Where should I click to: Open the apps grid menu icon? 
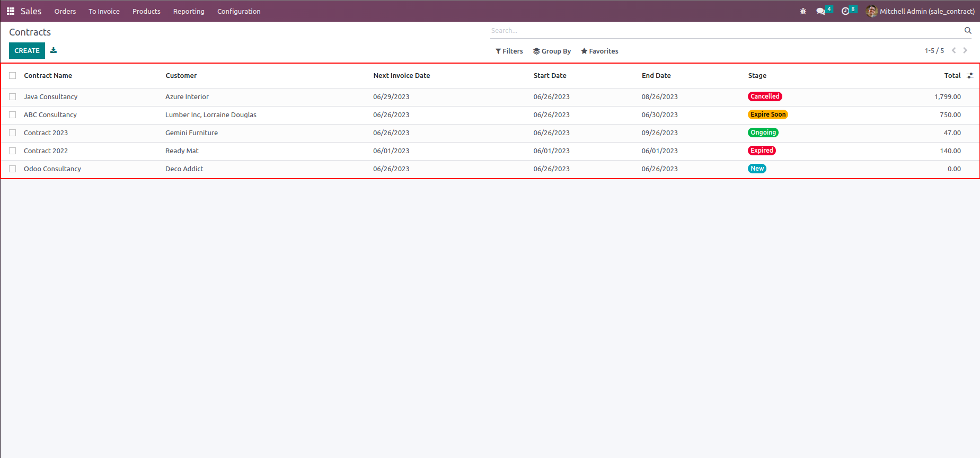[x=11, y=11]
